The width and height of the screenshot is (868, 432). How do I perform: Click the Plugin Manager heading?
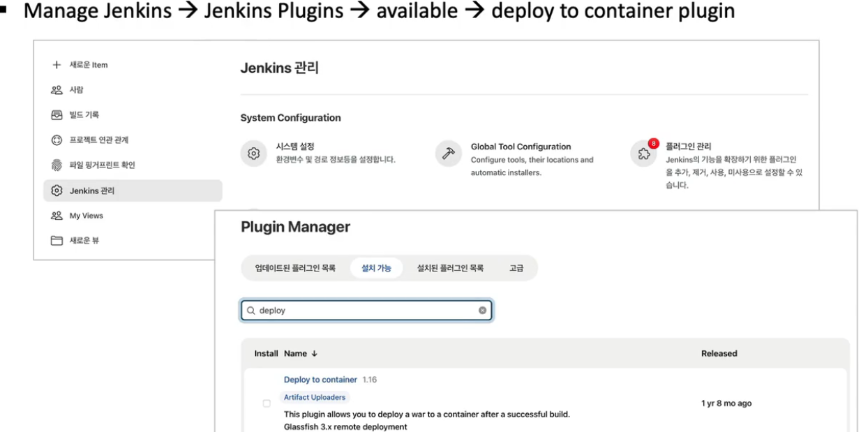(295, 227)
